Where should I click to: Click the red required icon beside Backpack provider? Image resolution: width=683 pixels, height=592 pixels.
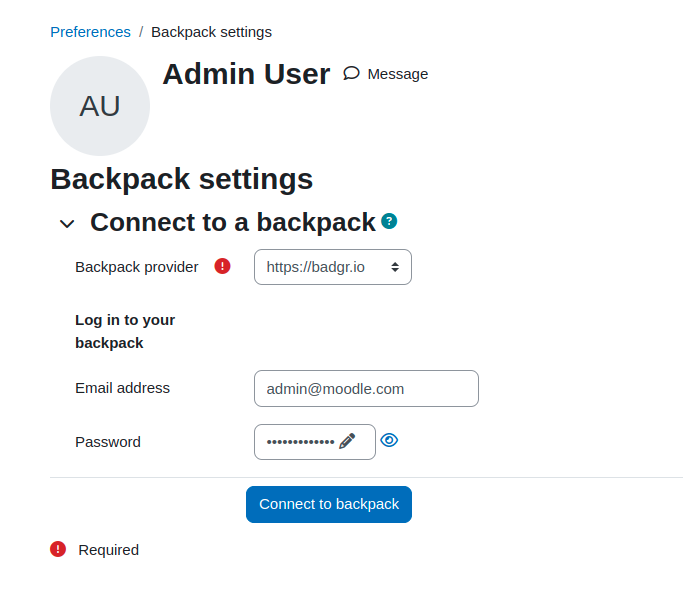pos(222,266)
